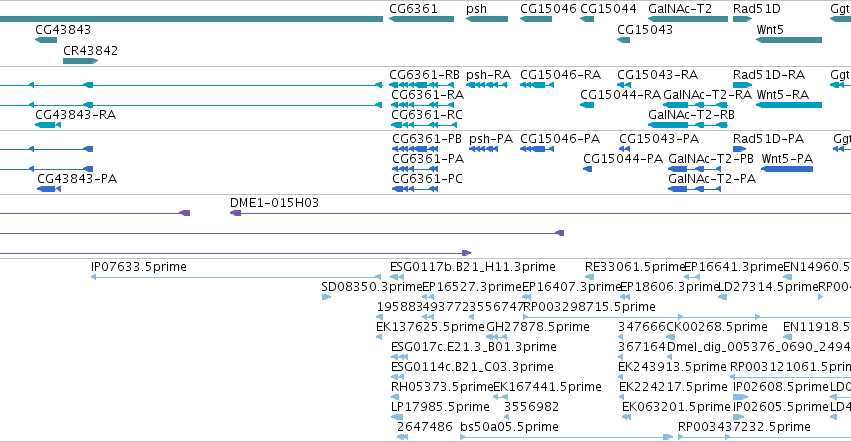Select the ESG0117b.B21_H11.3prime EST label

[x=473, y=267]
